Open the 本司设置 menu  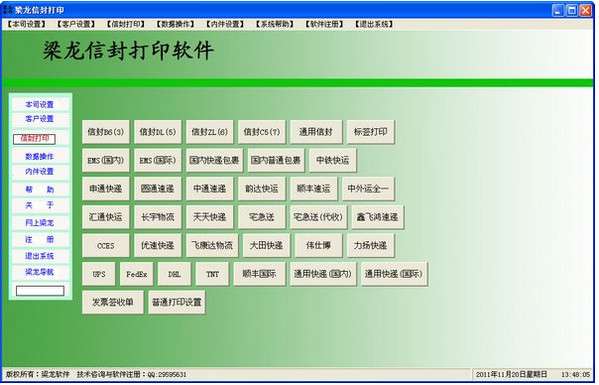click(26, 24)
